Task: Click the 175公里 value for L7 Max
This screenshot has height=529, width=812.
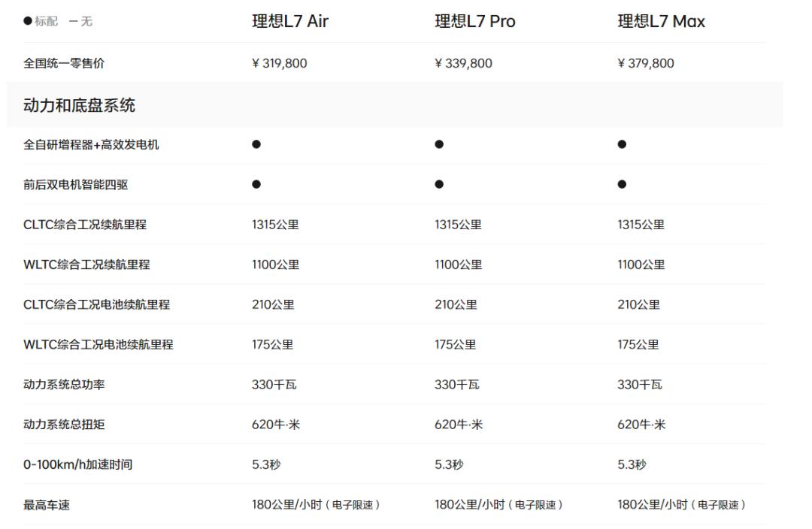Action: (x=638, y=344)
